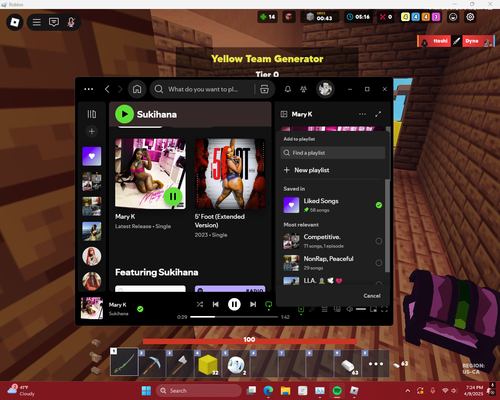The width and height of the screenshot is (500, 400).
Task: Toggle repeat mode
Action: click(x=268, y=304)
